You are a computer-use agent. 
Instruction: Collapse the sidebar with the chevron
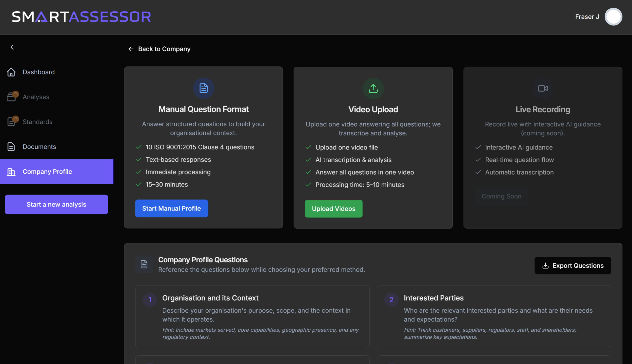coord(12,47)
